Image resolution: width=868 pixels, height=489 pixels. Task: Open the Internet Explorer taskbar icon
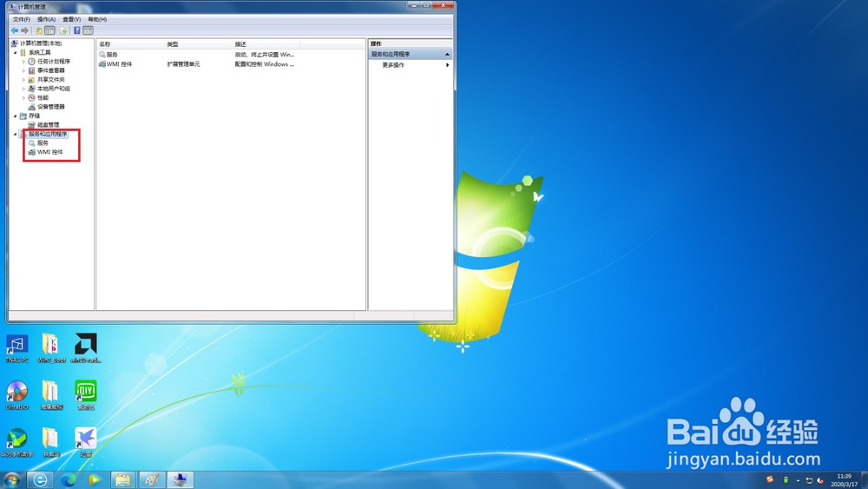(41, 479)
